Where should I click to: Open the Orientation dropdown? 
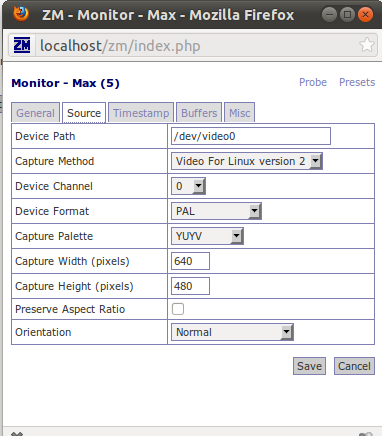(232, 332)
